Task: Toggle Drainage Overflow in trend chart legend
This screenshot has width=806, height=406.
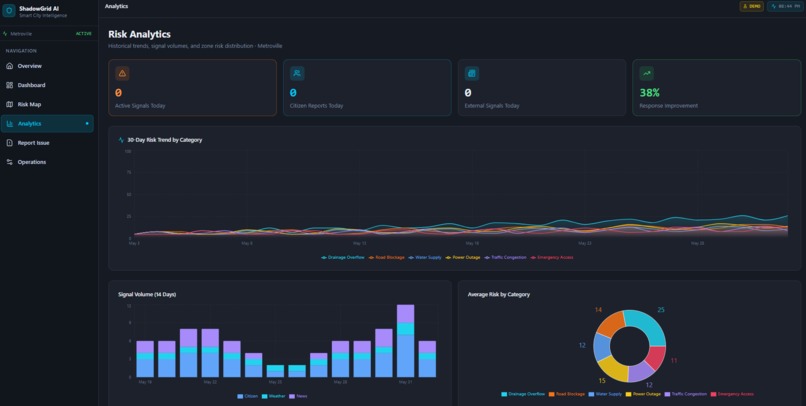Action: [343, 257]
